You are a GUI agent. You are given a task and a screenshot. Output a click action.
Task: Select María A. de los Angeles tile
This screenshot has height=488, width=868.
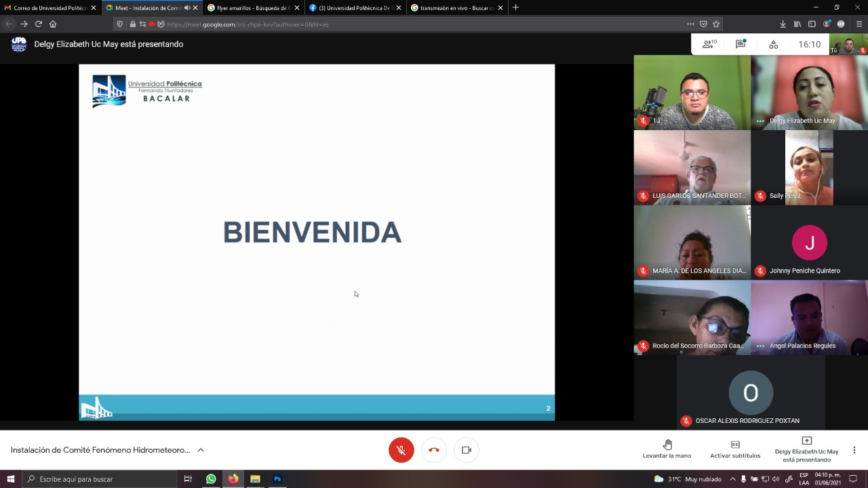point(692,243)
